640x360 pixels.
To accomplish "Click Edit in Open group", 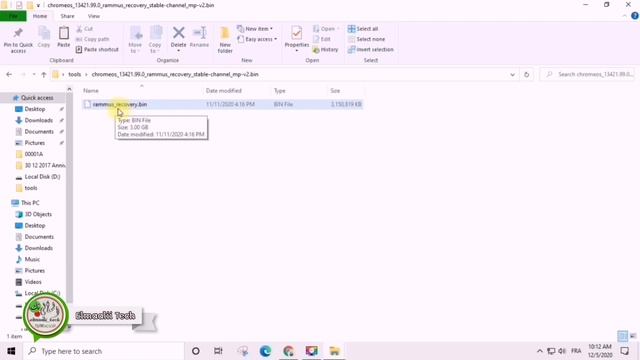I will coord(322,39).
